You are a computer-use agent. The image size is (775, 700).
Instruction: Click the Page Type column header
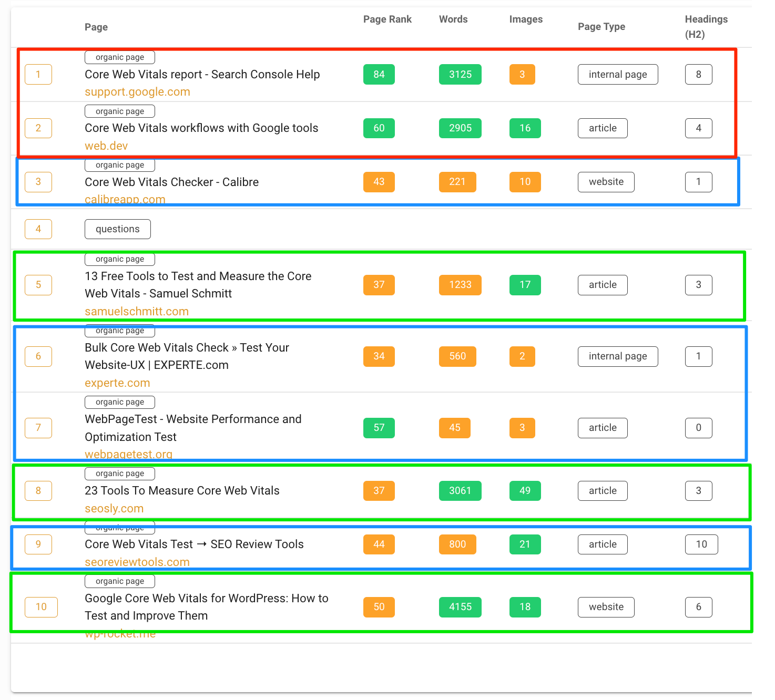click(x=601, y=27)
